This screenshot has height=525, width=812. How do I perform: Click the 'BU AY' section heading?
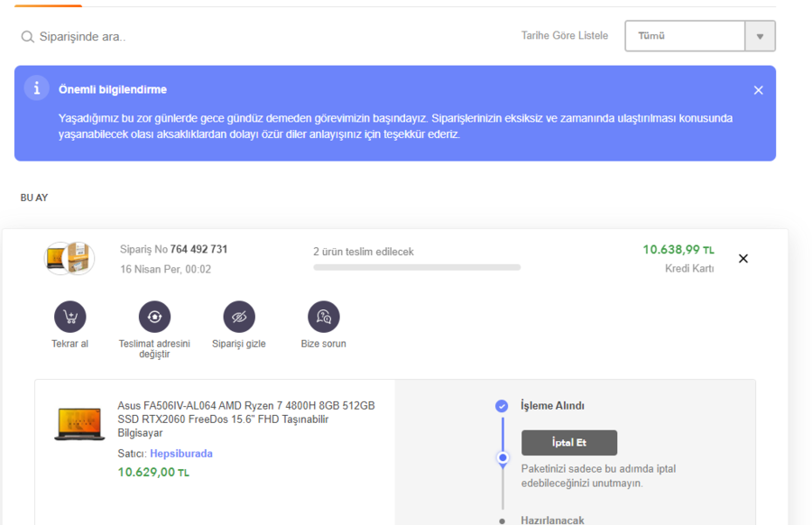coord(34,198)
